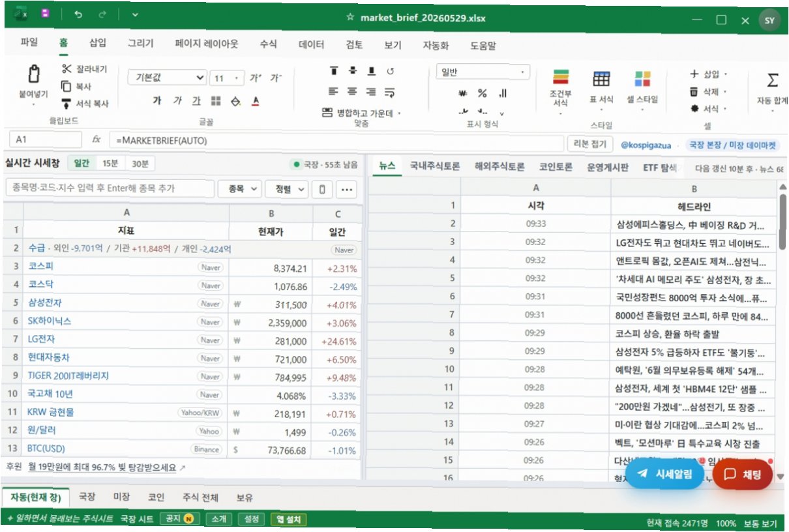Click the red font color A icon
Image resolution: width=789 pixels, height=532 pixels.
tap(256, 101)
